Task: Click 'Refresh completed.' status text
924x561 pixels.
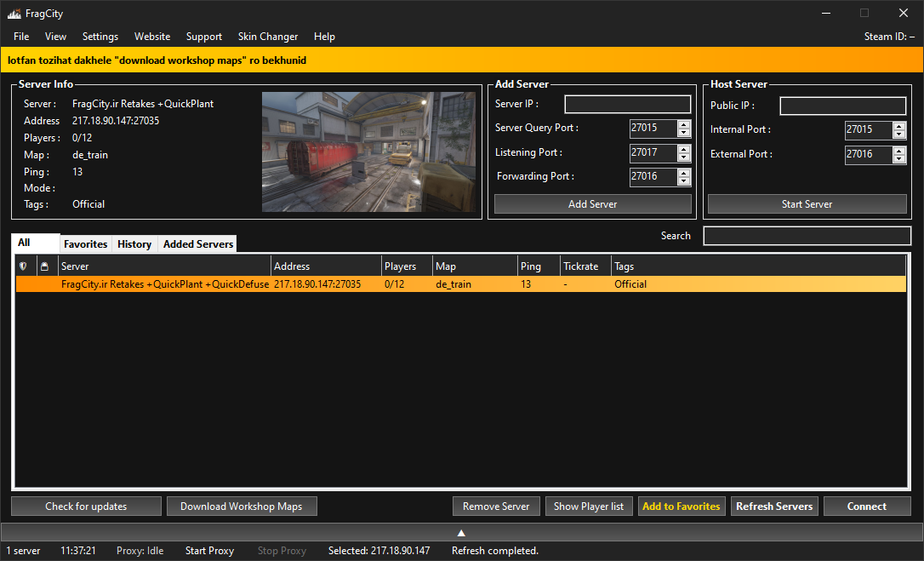Action: tap(495, 551)
